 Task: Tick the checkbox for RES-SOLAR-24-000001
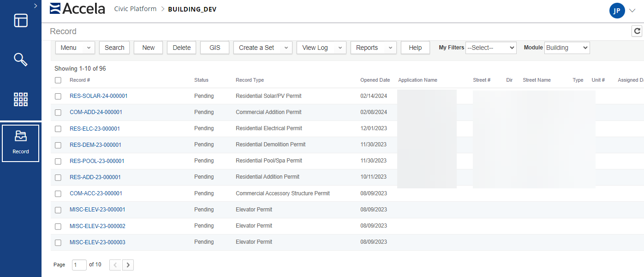[58, 96]
